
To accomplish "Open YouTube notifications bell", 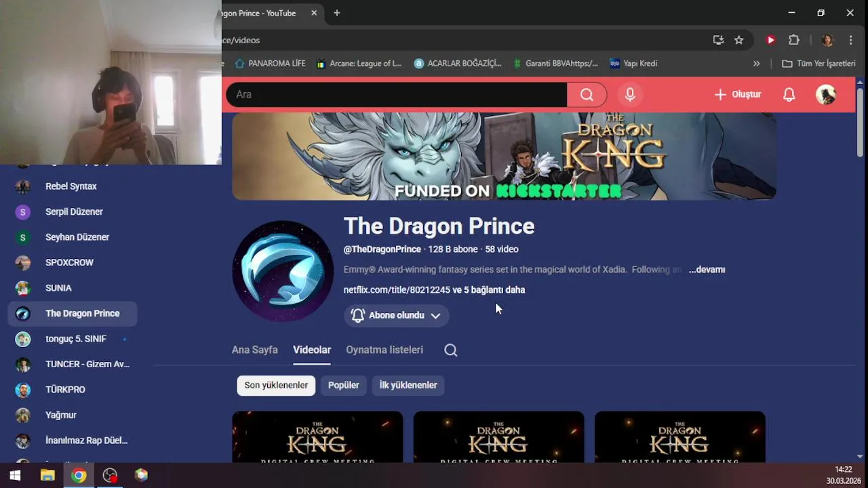I will pos(789,95).
